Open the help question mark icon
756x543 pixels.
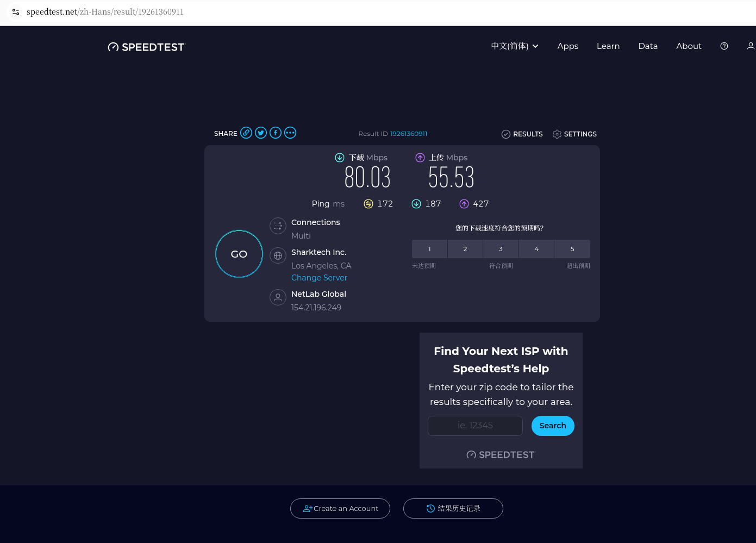724,46
